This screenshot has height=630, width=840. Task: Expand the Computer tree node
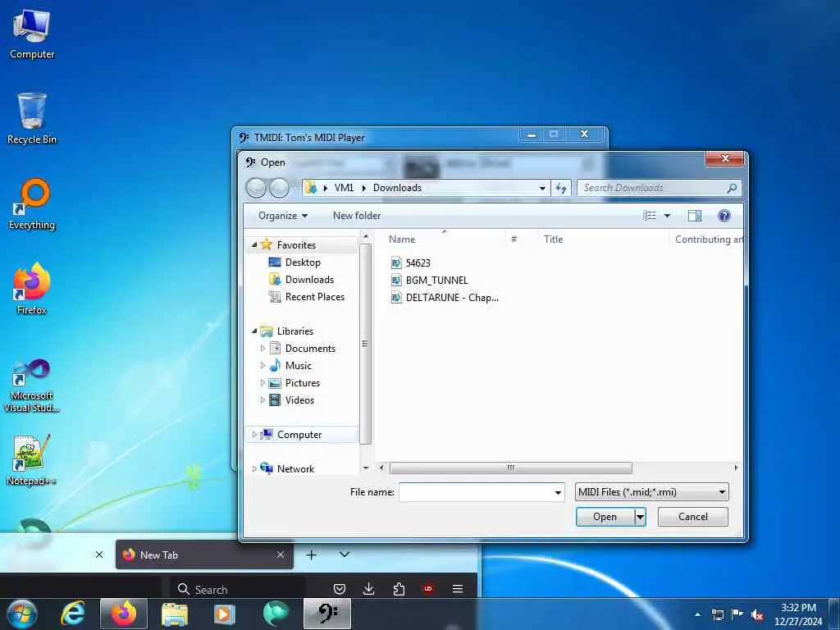254,435
